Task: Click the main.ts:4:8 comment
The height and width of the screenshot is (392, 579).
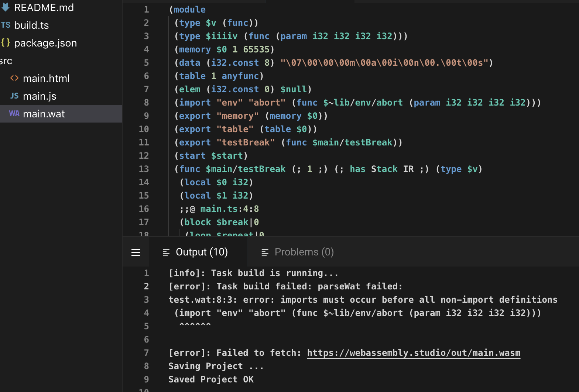Action: coord(219,209)
